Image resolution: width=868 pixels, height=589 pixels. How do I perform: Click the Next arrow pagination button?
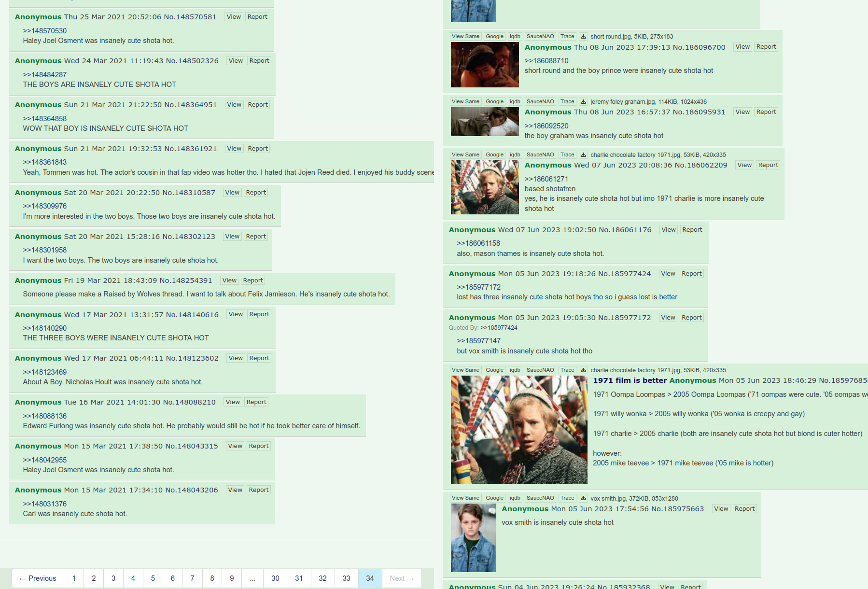(402, 578)
